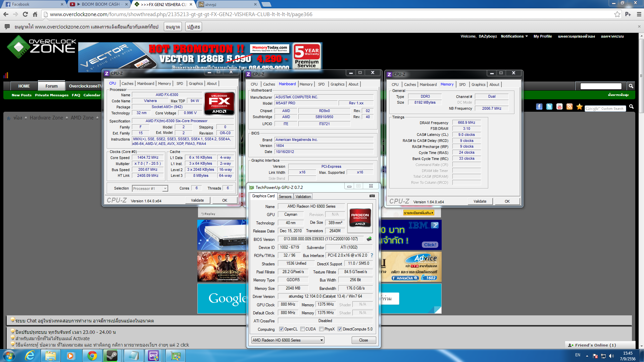The width and height of the screenshot is (644, 362).
Task: Open the Facebook social icon on the forum
Action: (x=539, y=107)
